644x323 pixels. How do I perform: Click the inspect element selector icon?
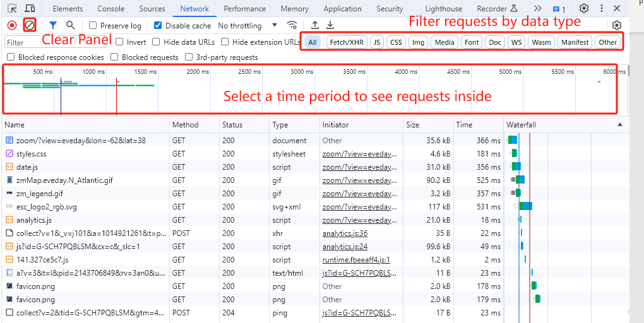click(13, 8)
